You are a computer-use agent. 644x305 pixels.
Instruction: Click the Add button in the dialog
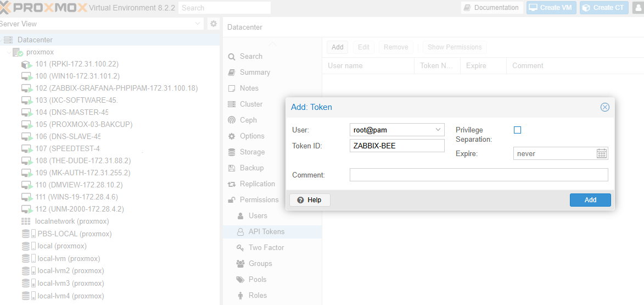tap(590, 200)
